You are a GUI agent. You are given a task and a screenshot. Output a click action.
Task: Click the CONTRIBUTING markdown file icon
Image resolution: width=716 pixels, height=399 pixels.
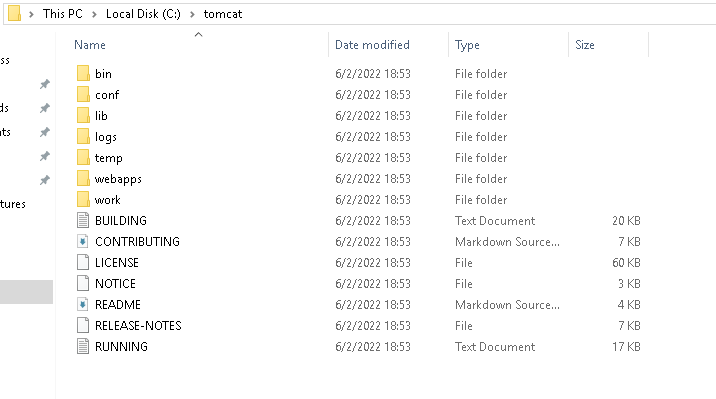click(x=83, y=242)
